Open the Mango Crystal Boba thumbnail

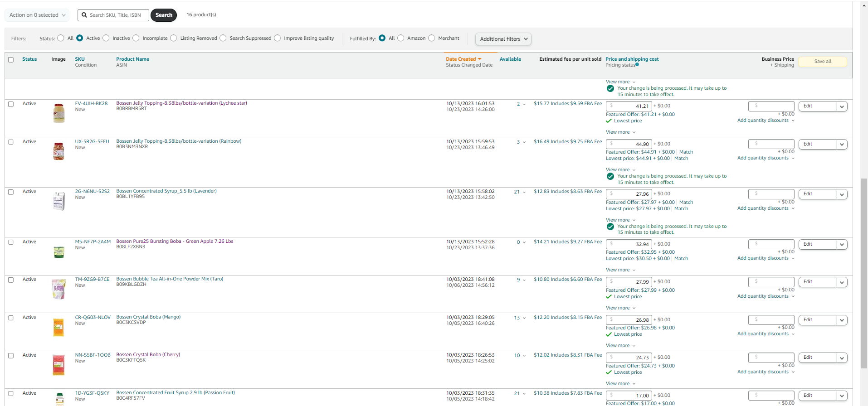pyautogui.click(x=59, y=327)
